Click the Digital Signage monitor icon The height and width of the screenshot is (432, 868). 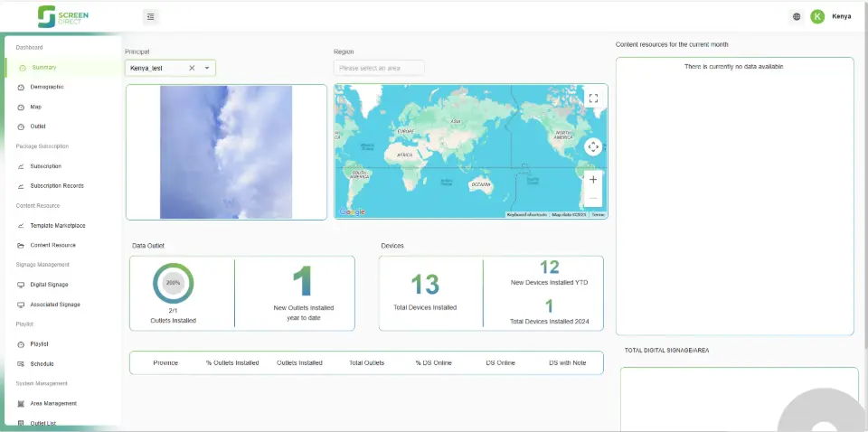point(21,285)
